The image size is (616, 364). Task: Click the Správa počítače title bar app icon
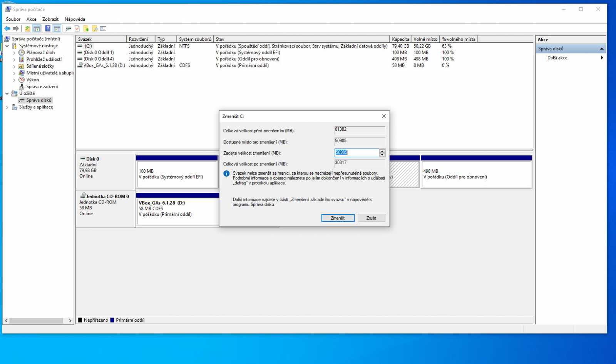tap(8, 9)
